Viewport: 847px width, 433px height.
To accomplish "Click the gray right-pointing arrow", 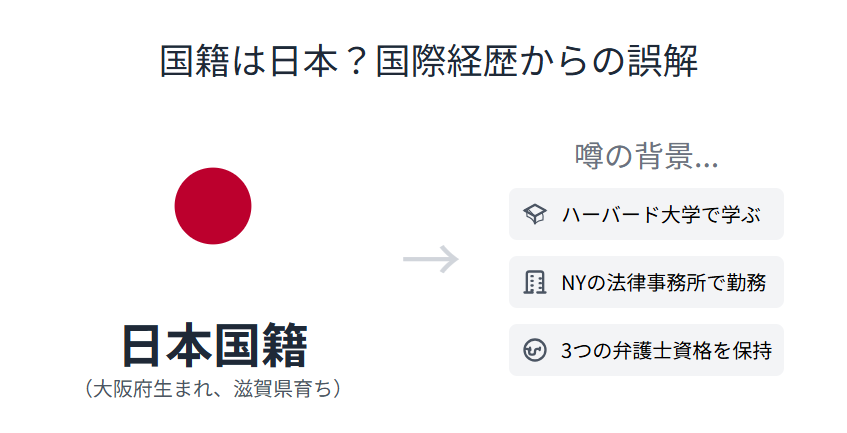I will point(430,259).
